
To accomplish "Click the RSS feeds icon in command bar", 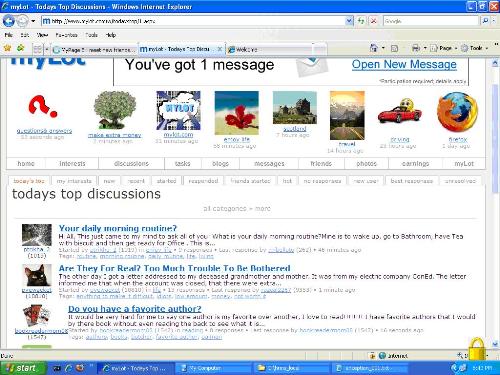I will tap(394, 48).
